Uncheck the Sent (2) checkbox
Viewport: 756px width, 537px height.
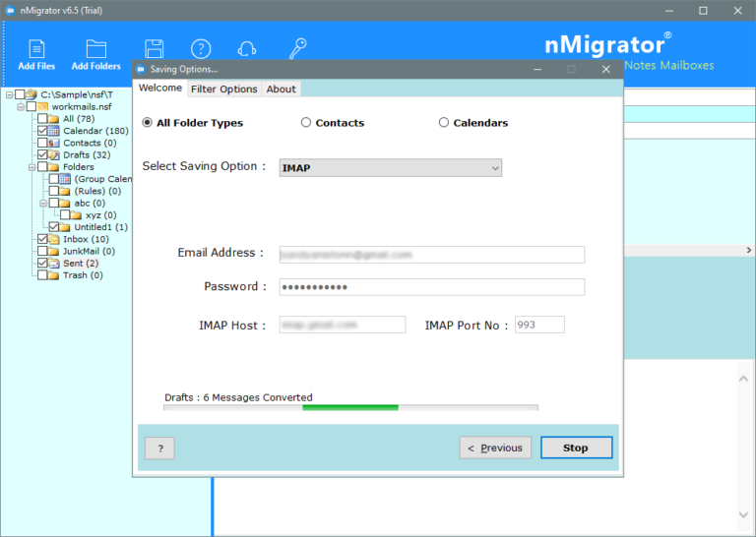tap(42, 263)
